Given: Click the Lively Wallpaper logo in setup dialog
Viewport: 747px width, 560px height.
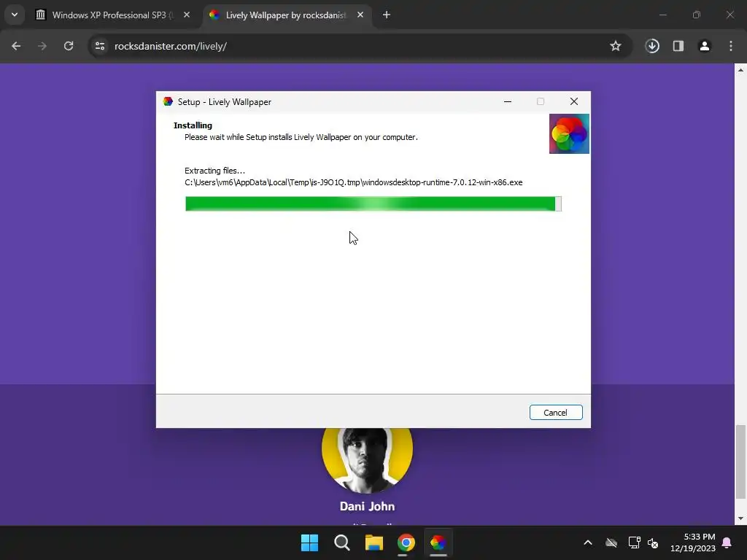Looking at the screenshot, I should pyautogui.click(x=569, y=134).
